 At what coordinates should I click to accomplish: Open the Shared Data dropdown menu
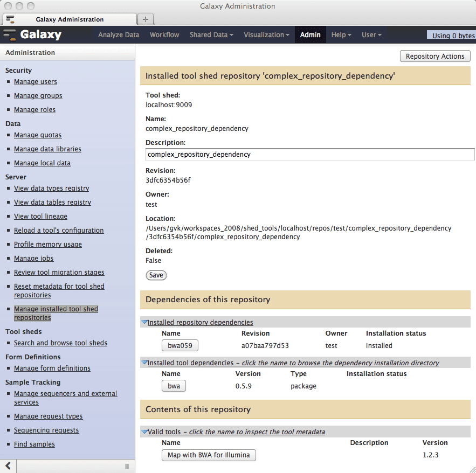pyautogui.click(x=211, y=35)
